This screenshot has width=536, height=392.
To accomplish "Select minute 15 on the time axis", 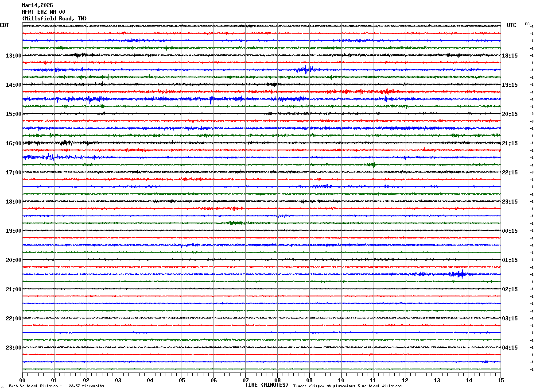I will [x=501, y=380].
